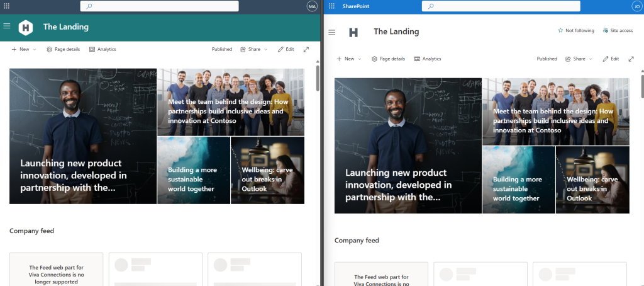Click left window vertical scrollbar thumb
The width and height of the screenshot is (644, 286).
tap(318, 78)
